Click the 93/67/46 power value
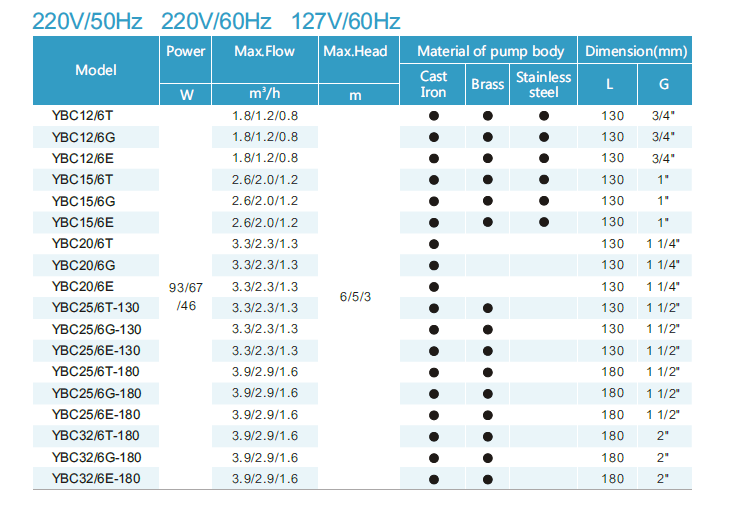The height and width of the screenshot is (508, 731). (186, 297)
